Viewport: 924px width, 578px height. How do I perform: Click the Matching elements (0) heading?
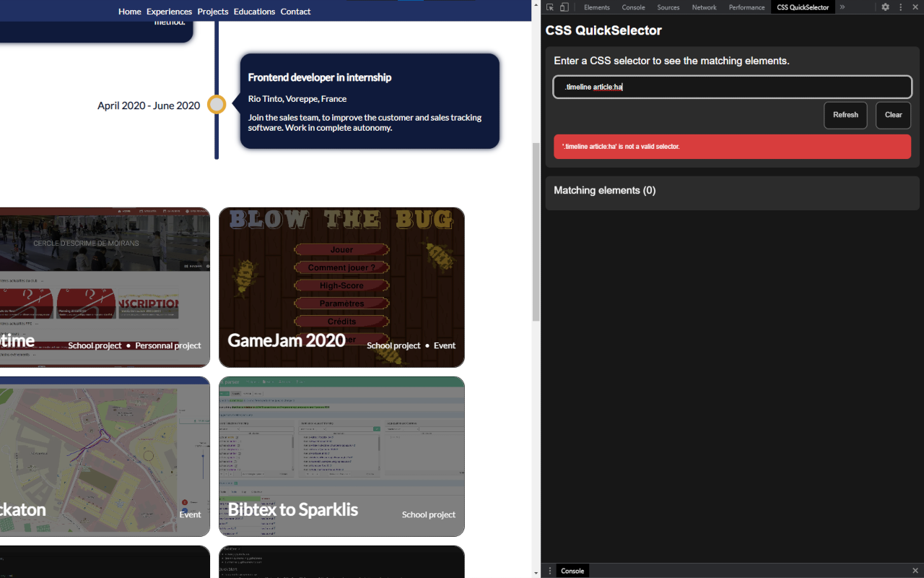click(605, 191)
